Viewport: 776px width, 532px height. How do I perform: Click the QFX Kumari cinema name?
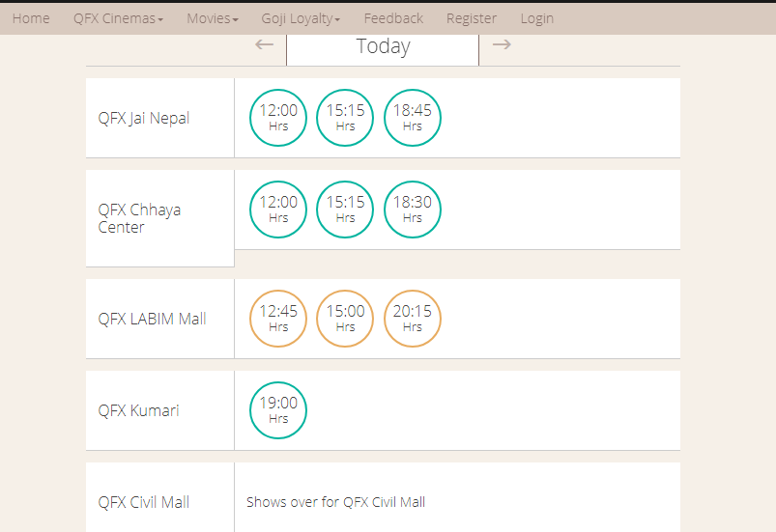(x=138, y=411)
